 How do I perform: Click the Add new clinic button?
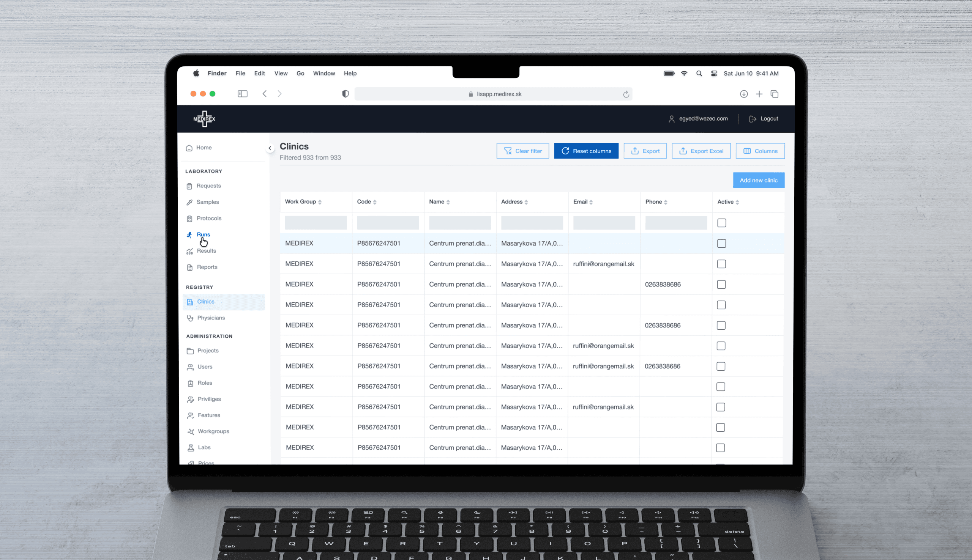pos(758,180)
